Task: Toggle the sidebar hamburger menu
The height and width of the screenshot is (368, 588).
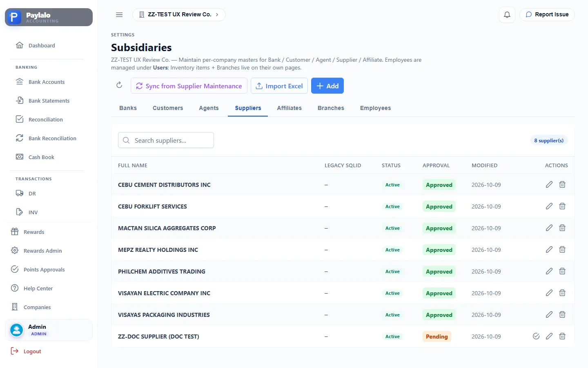Action: 119,15
